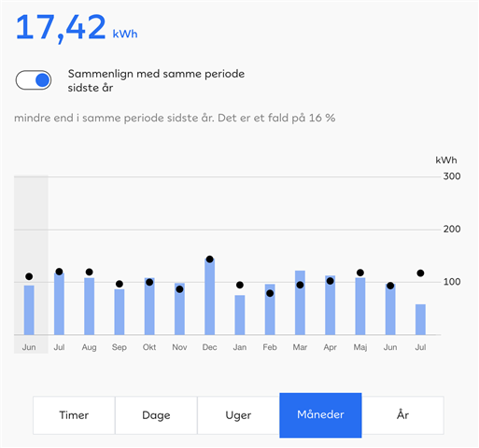Click the black dot above Jan
Image resolution: width=479 pixels, height=448 pixels.
tap(240, 285)
